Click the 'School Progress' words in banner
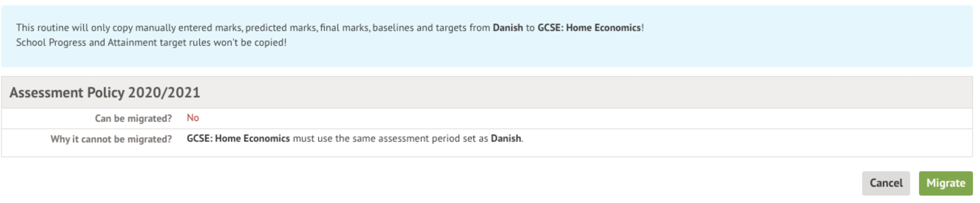980x203 pixels. coord(51,42)
